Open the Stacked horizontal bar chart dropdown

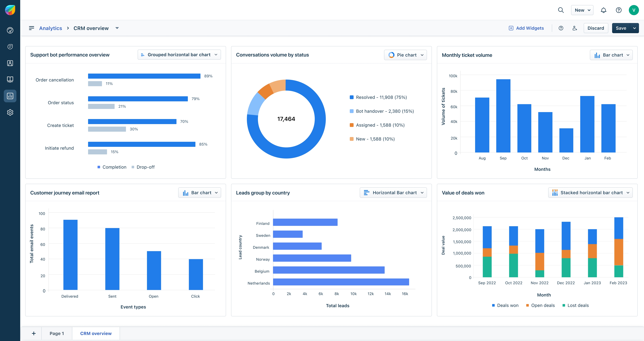590,192
